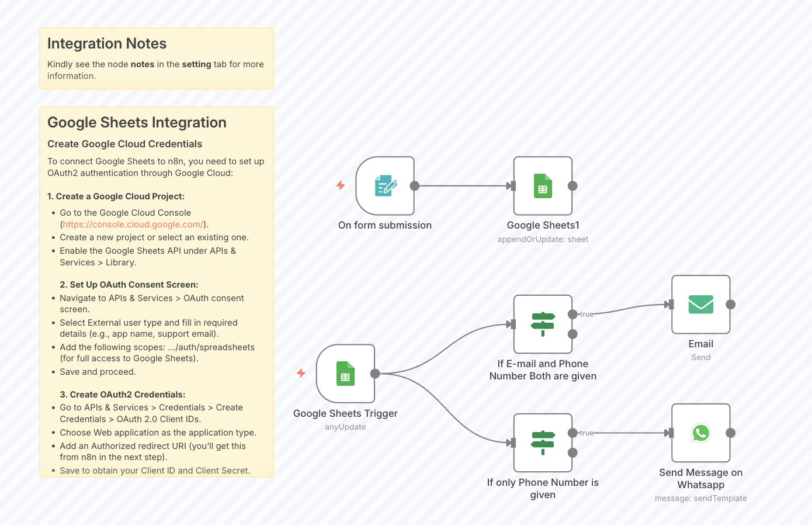The image size is (812, 525).
Task: Click output connector of Google Sheets1 node
Action: (572, 186)
